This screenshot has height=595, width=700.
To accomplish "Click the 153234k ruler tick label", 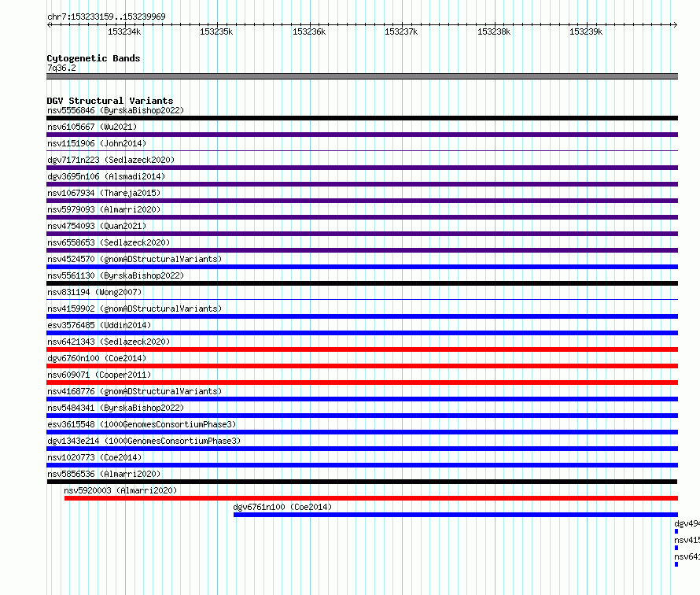I will pos(124,31).
